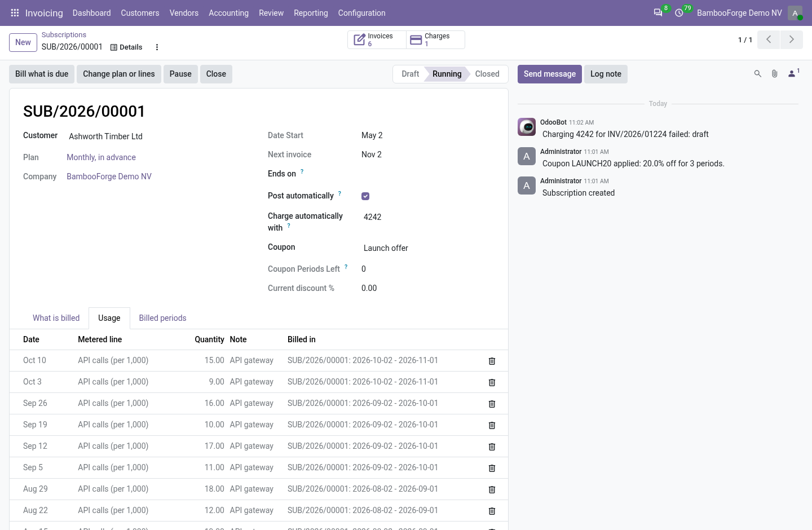Viewport: 812px width, 530px height.
Task: Open the actions kebab menu icon
Action: click(x=157, y=47)
